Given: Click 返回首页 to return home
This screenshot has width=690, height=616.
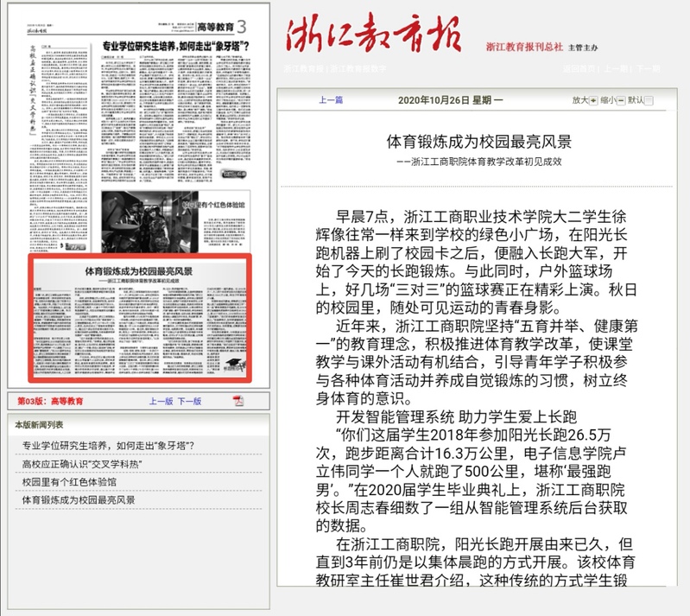Looking at the screenshot, I should click(580, 67).
